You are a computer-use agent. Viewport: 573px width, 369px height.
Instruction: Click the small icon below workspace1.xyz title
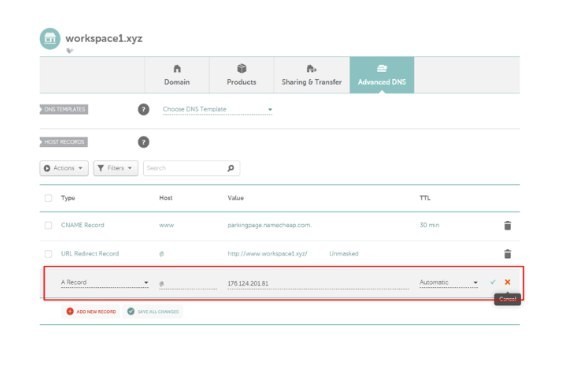tap(70, 51)
